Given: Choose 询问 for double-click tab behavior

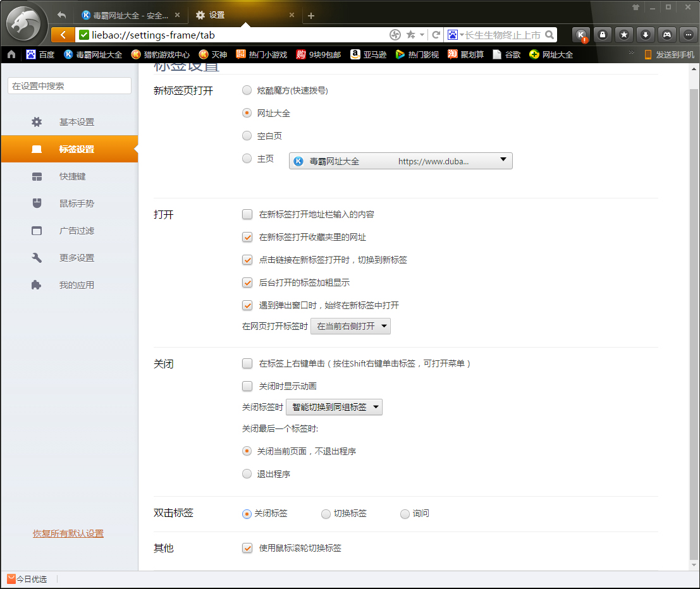Looking at the screenshot, I should (404, 514).
